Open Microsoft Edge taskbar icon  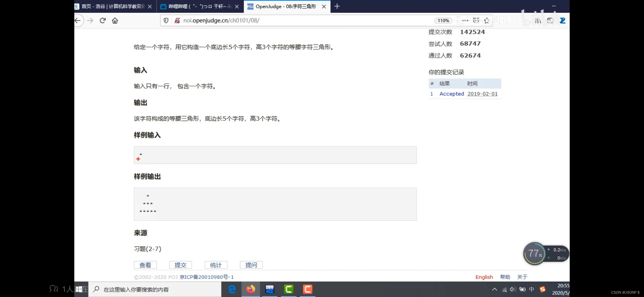tap(232, 289)
